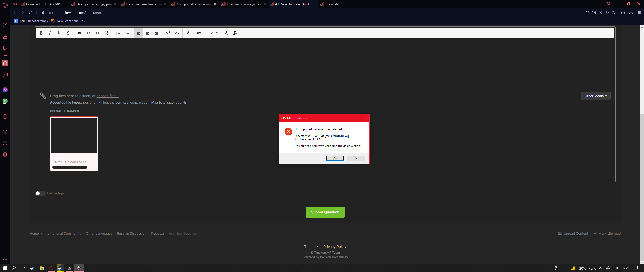The width and height of the screenshot is (644, 272).
Task: Click the page heart bookmark icon
Action: click(x=614, y=13)
